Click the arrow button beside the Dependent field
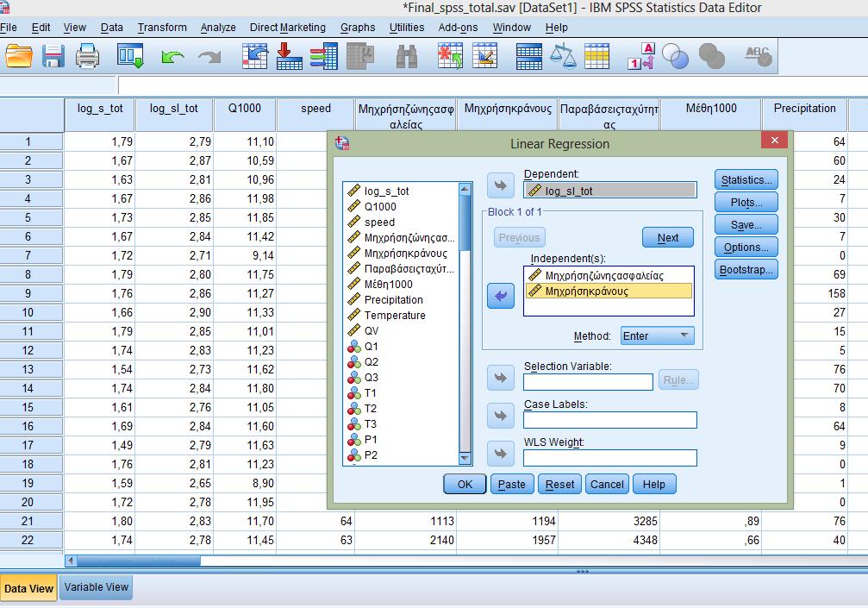868x608 pixels. pos(501,185)
